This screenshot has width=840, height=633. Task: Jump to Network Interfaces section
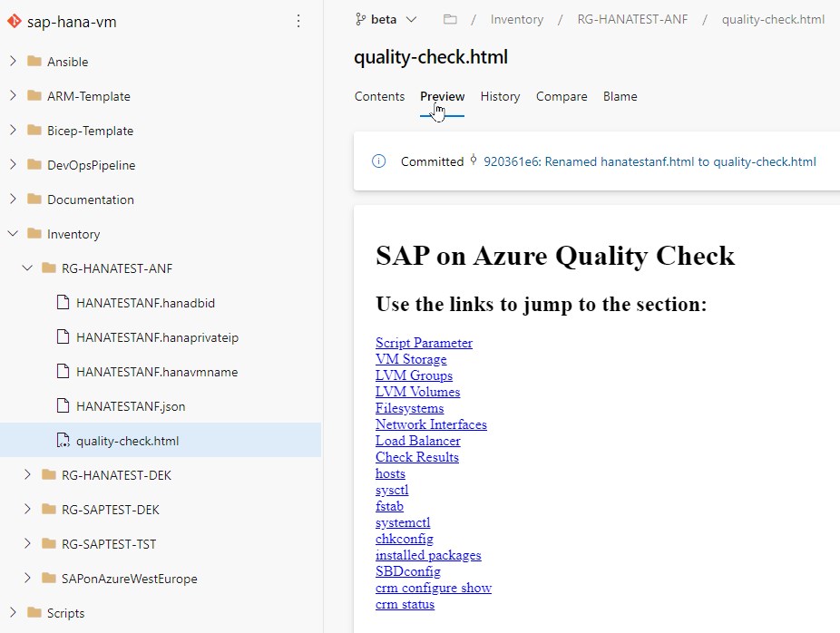[x=431, y=424]
